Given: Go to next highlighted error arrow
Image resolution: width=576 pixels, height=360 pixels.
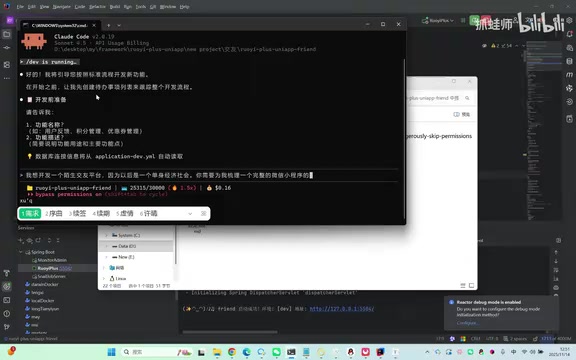Looking at the screenshot, I should point(523,46).
